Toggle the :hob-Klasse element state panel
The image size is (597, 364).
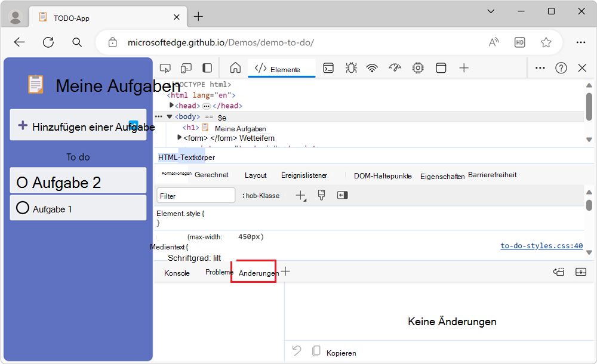(x=261, y=196)
